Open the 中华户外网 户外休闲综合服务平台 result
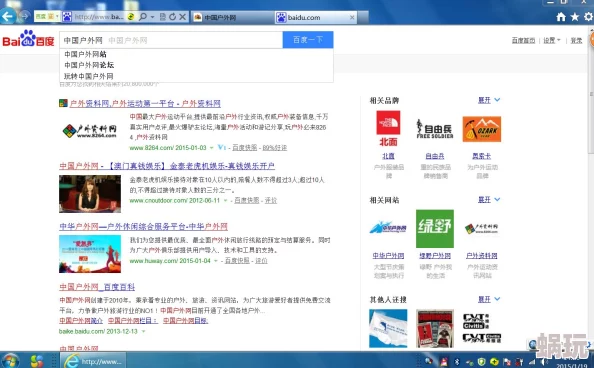 tap(144, 227)
